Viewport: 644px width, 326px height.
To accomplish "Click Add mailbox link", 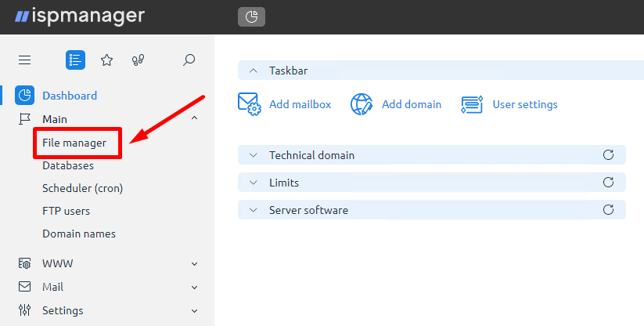I will pos(300,104).
